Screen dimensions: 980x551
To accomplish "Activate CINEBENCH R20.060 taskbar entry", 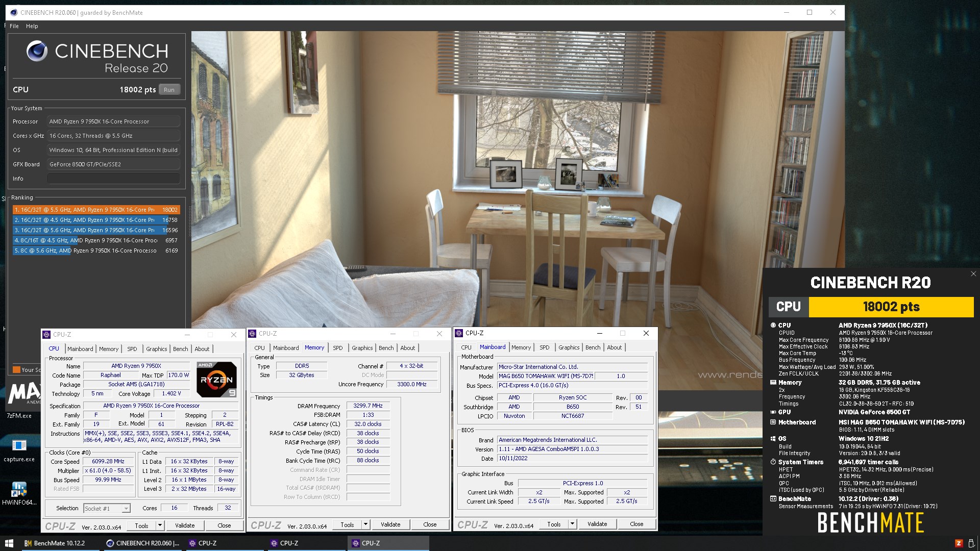I will [x=142, y=543].
